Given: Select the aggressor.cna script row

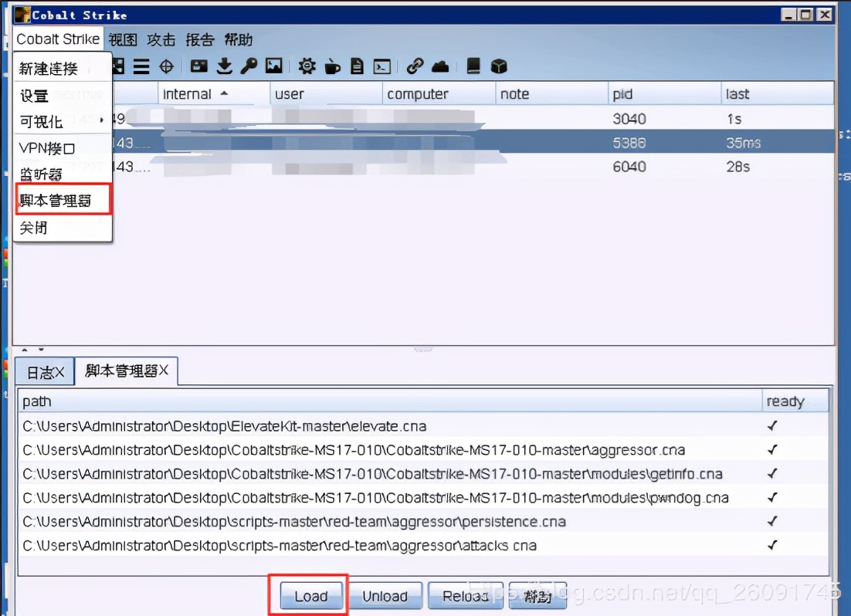Looking at the screenshot, I should click(x=423, y=450).
